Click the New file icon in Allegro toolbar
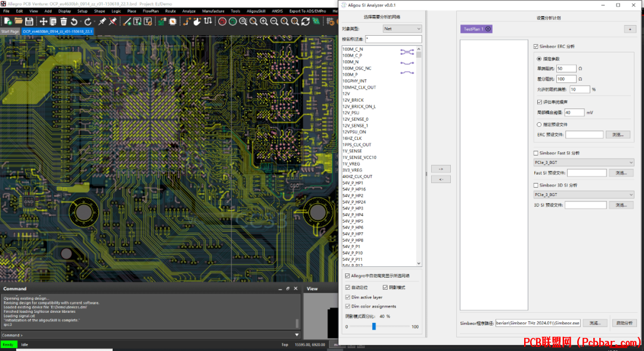644x351 pixels. pyautogui.click(x=7, y=21)
